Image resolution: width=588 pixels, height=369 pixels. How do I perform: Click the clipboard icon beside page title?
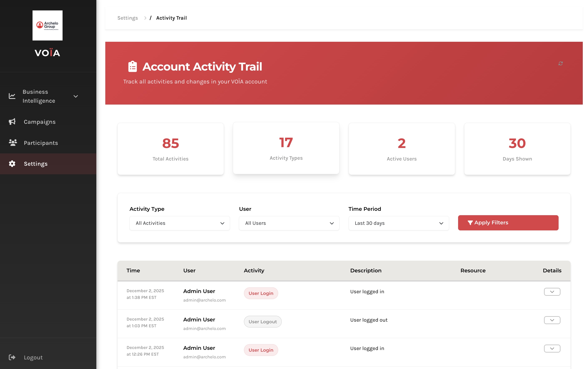coord(132,67)
